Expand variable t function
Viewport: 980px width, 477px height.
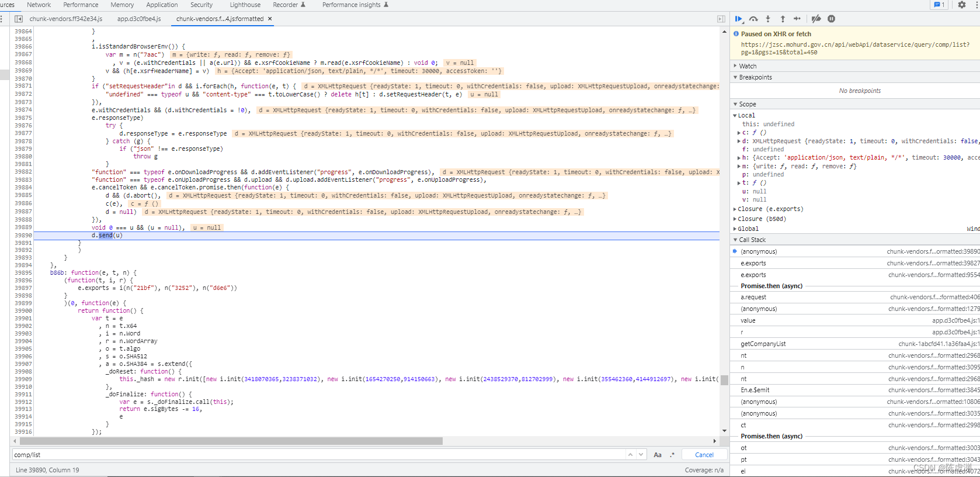pyautogui.click(x=739, y=183)
